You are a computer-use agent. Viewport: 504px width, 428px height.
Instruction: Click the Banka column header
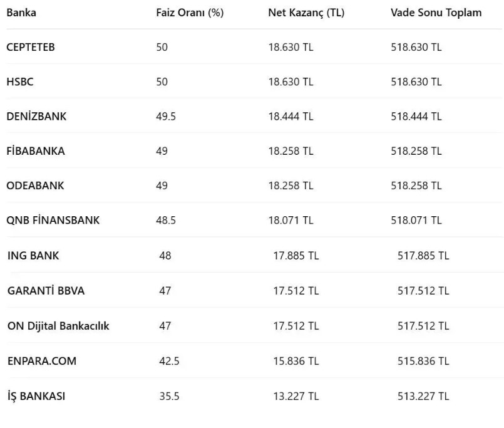(x=21, y=13)
